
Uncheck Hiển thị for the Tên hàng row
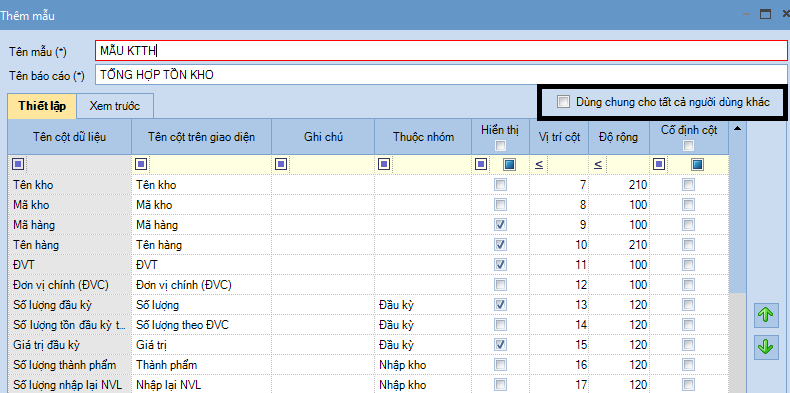tap(500, 245)
